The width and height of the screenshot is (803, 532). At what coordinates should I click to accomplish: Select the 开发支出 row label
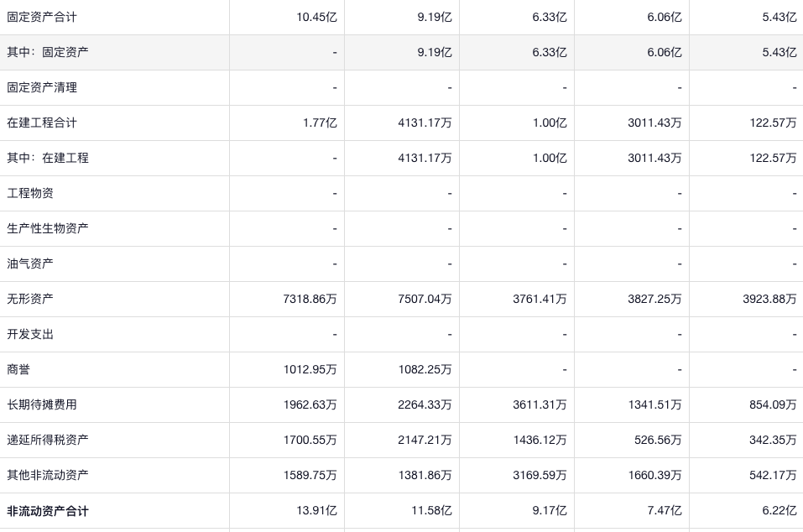point(30,334)
